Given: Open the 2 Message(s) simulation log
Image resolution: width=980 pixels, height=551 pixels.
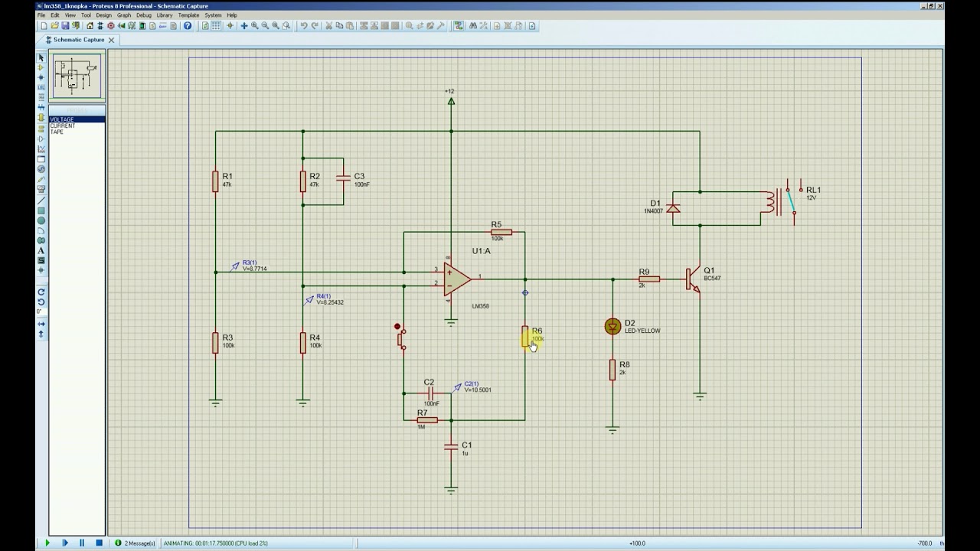Looking at the screenshot, I should click(135, 543).
